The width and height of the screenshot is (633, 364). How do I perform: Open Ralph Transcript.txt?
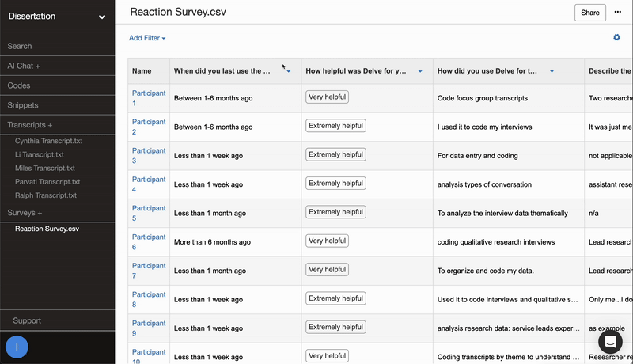coord(46,195)
